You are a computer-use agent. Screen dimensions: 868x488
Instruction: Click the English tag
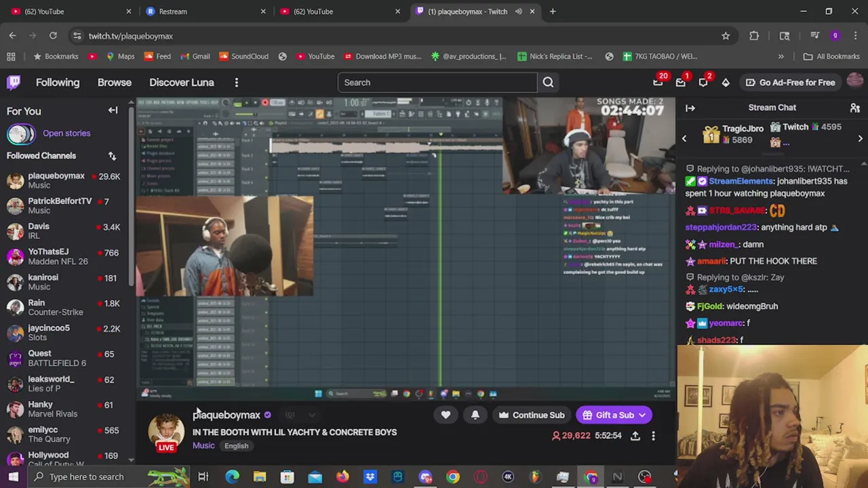[236, 446]
